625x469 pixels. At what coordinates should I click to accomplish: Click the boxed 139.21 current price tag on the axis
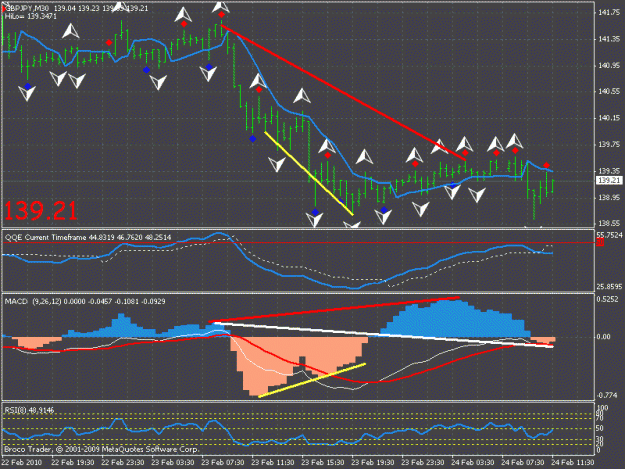tap(609, 181)
